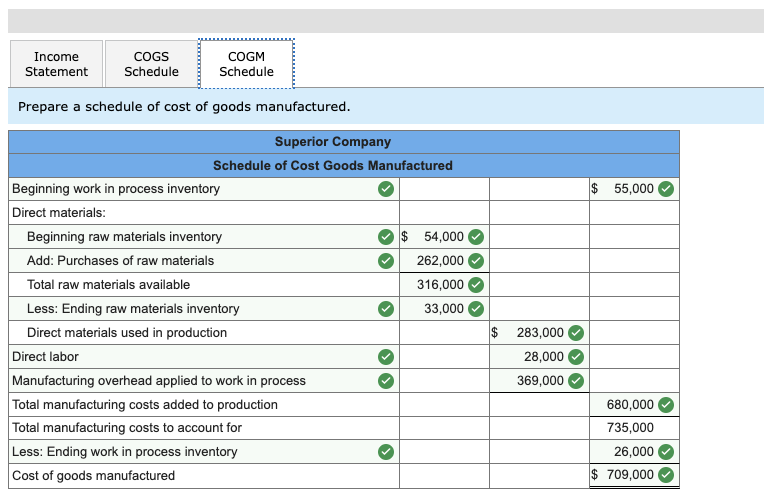
Task: Click the check icon next to 283,000
Action: click(576, 333)
